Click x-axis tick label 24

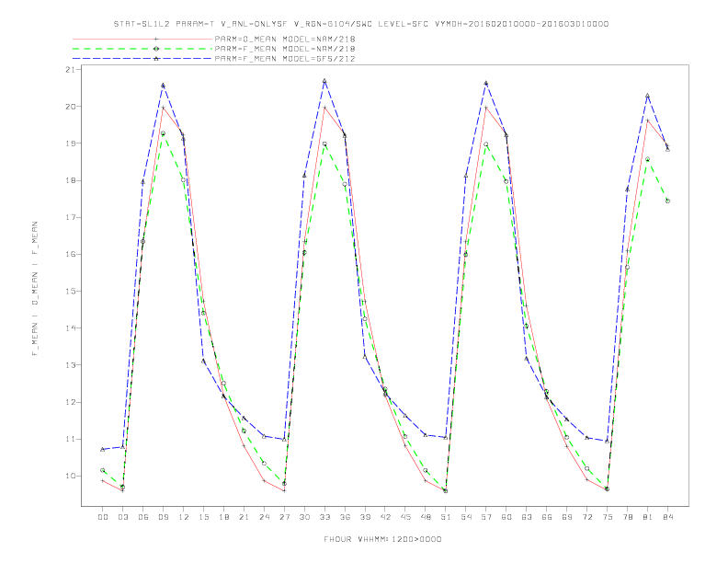tap(264, 517)
